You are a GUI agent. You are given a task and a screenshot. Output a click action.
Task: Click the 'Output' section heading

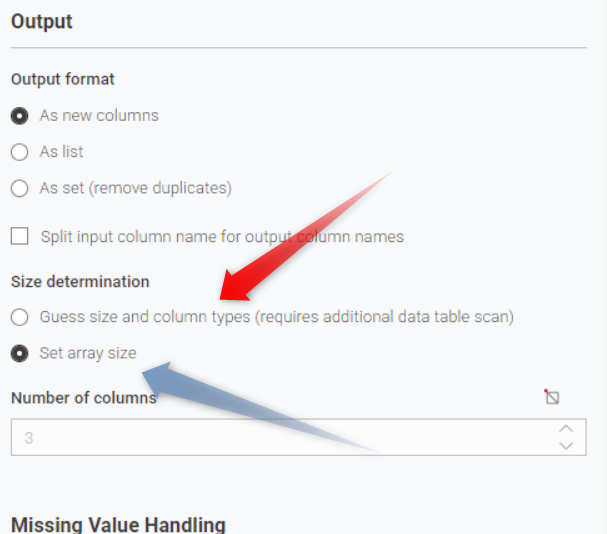tap(41, 21)
